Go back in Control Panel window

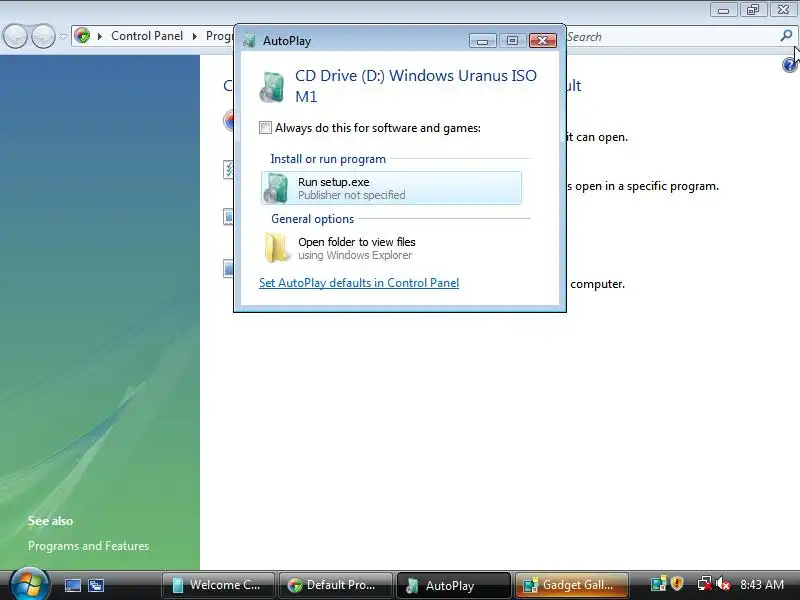click(x=15, y=36)
